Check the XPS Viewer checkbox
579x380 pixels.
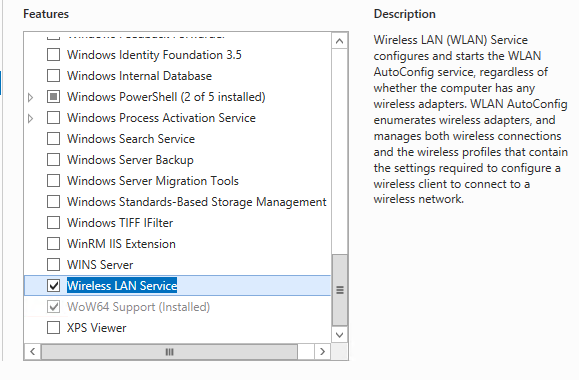(54, 328)
